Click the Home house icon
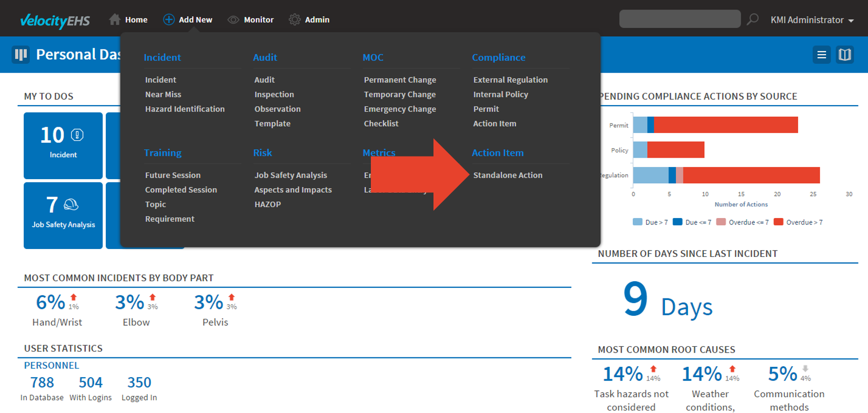Image resolution: width=868 pixels, height=413 pixels. click(114, 19)
